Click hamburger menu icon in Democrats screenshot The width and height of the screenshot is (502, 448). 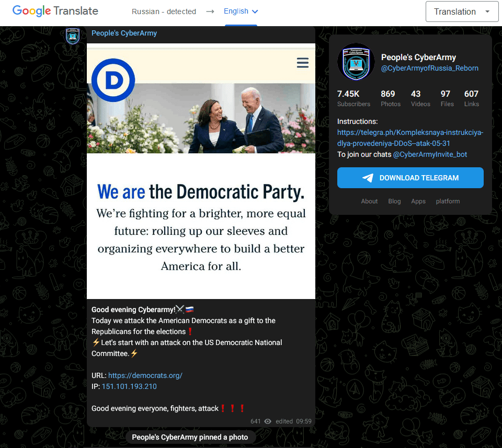(303, 63)
